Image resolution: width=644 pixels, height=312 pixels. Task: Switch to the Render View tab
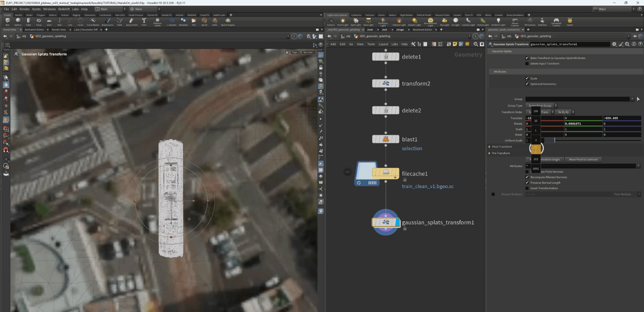click(58, 29)
